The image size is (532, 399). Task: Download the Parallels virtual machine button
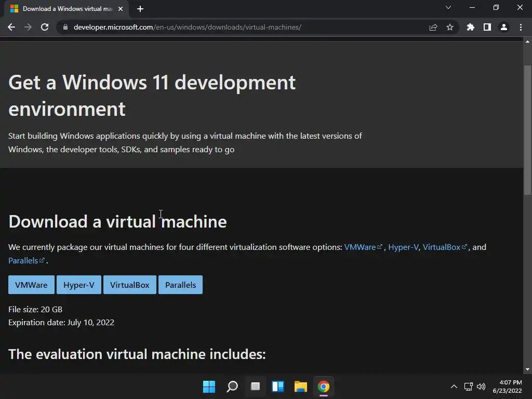click(x=180, y=285)
